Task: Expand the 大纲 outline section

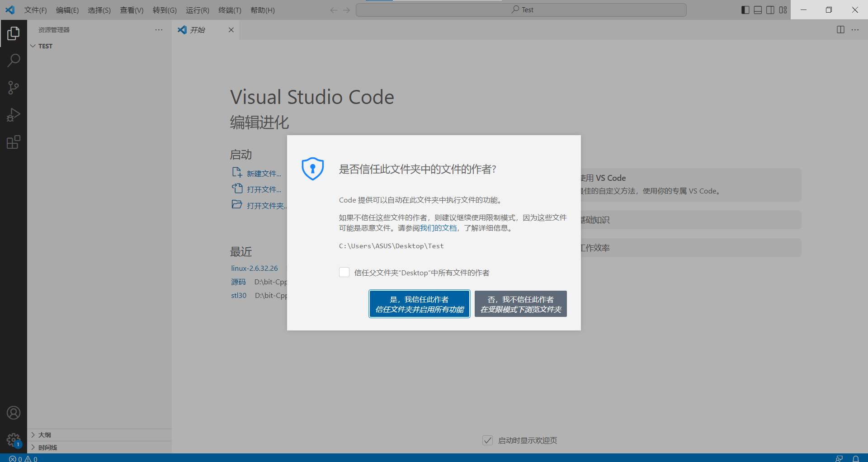Action: pyautogui.click(x=99, y=435)
